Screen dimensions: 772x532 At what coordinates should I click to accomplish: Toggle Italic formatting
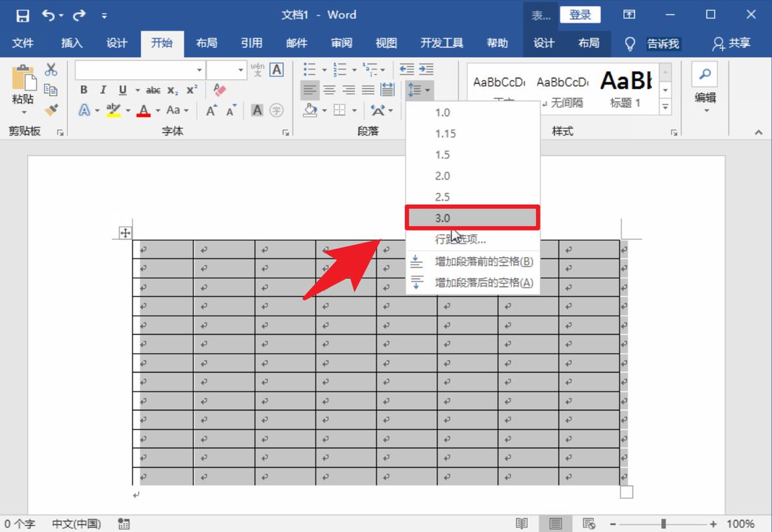coord(103,90)
